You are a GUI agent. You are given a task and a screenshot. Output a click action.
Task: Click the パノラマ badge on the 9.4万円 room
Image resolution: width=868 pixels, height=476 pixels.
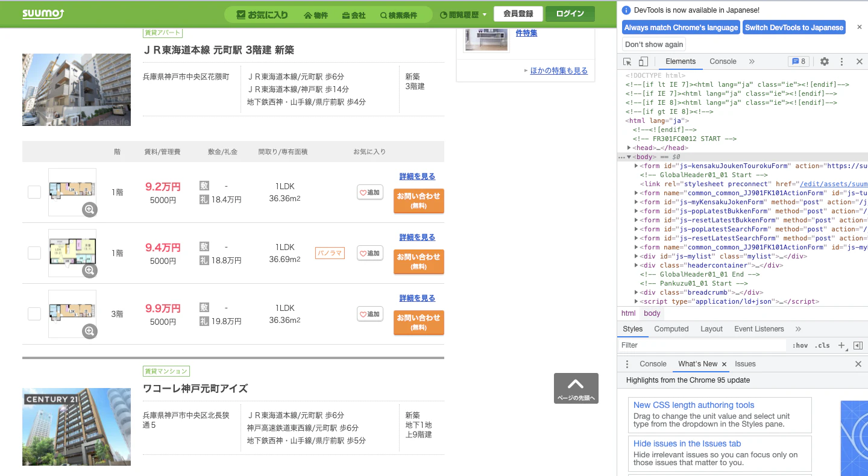pos(330,253)
